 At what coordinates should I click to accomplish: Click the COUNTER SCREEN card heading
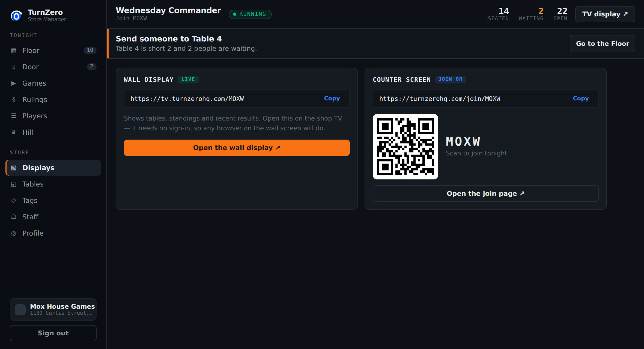402,80
